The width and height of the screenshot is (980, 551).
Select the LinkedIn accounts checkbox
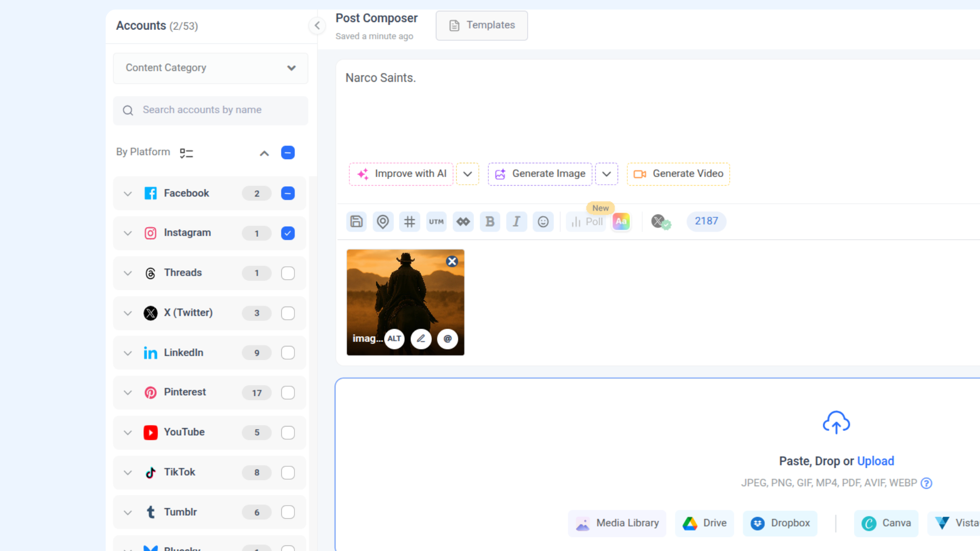(x=288, y=353)
